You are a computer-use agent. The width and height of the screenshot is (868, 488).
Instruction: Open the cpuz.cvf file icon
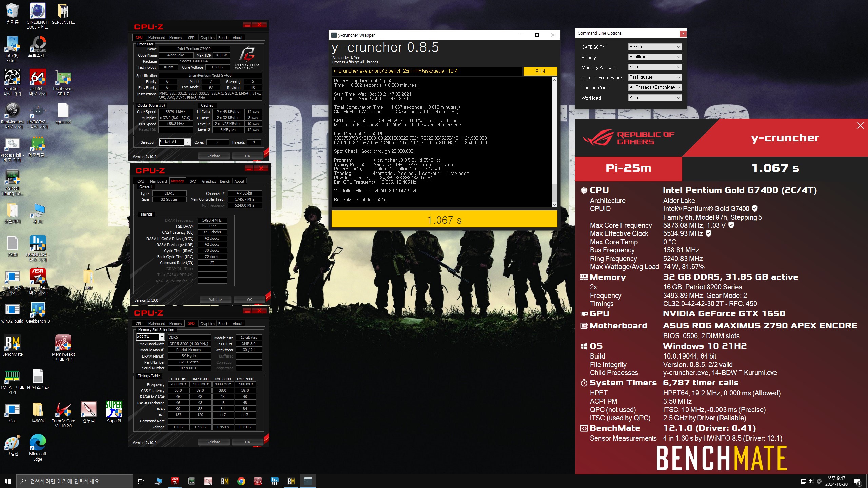pyautogui.click(x=63, y=114)
